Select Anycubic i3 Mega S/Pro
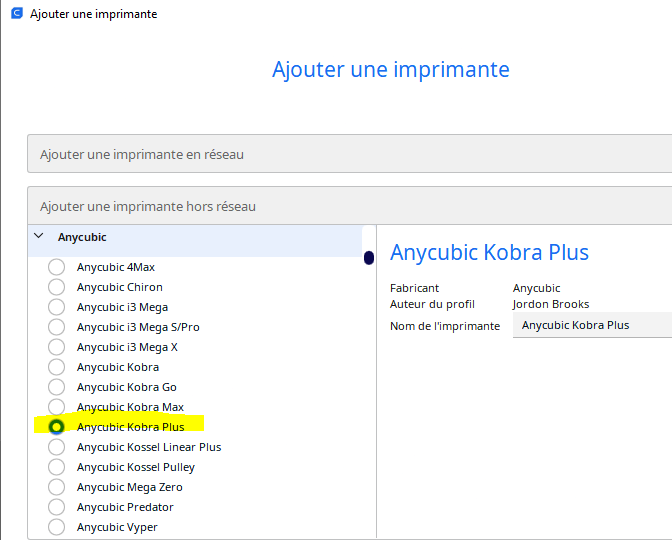Screen dimensions: 672x540 click(x=57, y=327)
